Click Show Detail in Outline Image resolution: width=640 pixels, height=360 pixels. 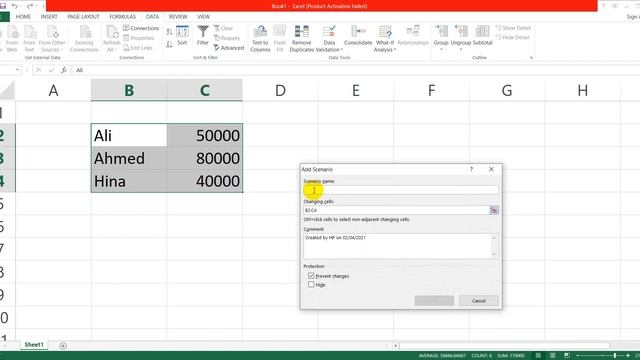tap(513, 28)
